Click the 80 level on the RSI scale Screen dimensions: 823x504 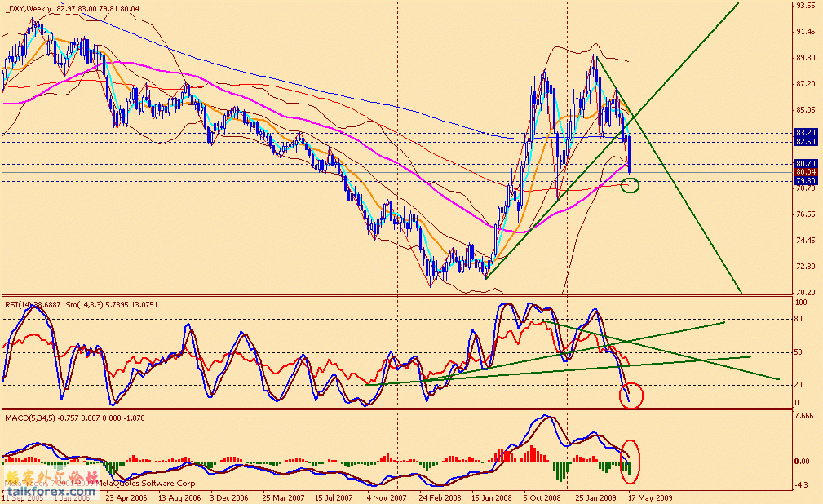click(x=799, y=319)
